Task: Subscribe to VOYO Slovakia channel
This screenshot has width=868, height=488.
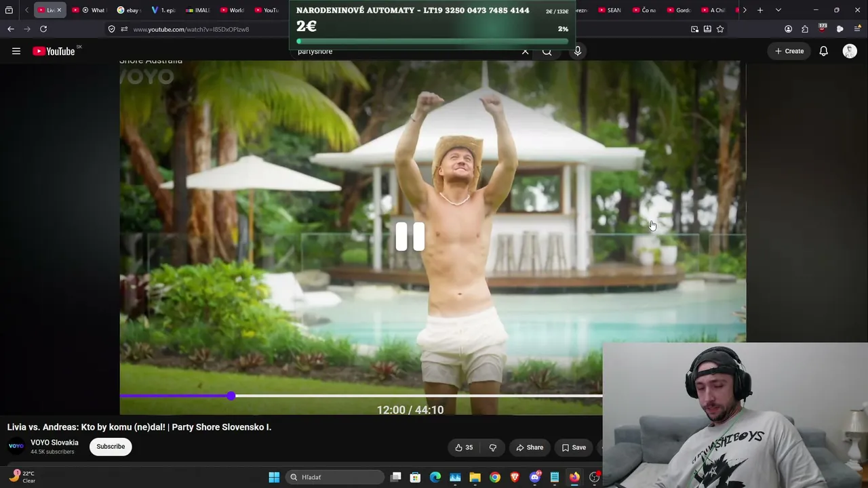Action: (x=111, y=447)
